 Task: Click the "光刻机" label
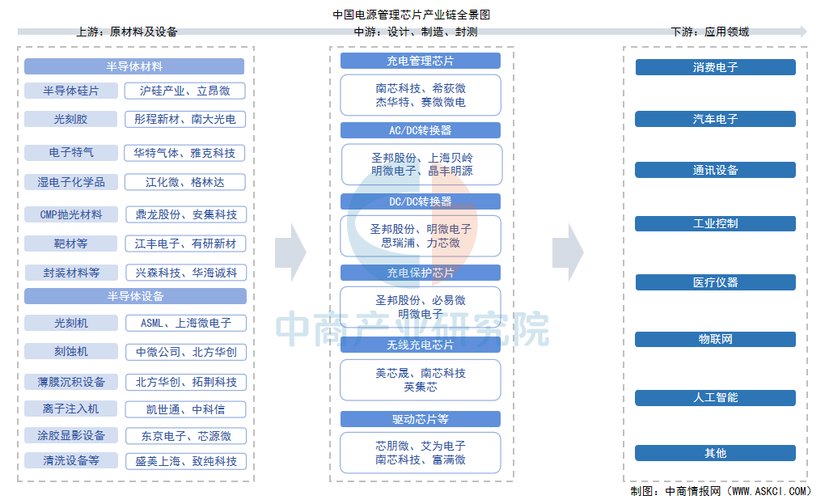[x=71, y=323]
